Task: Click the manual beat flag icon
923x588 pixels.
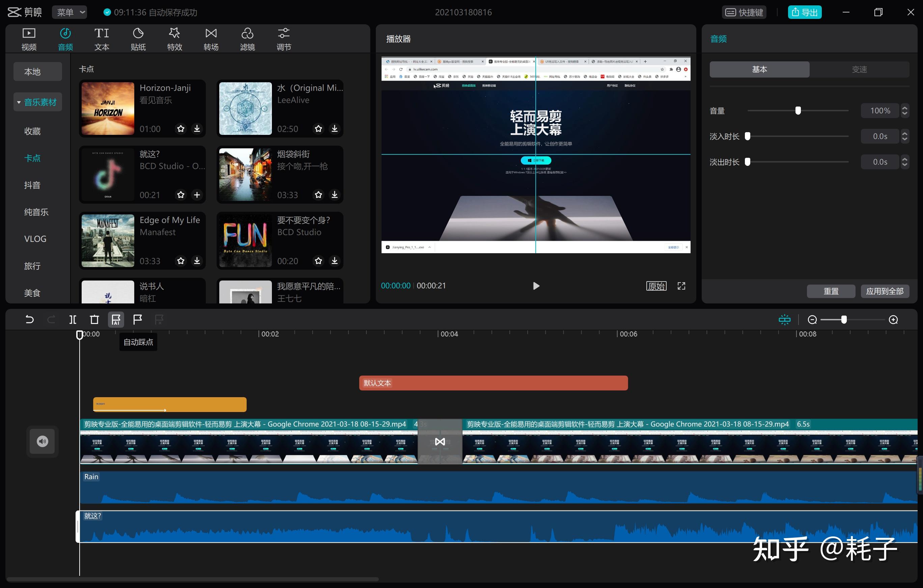Action: point(137,320)
